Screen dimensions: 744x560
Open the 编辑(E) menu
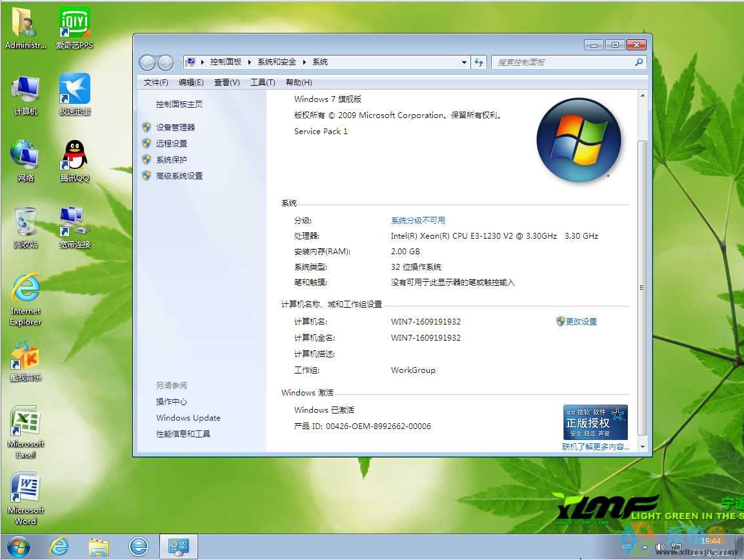191,83
